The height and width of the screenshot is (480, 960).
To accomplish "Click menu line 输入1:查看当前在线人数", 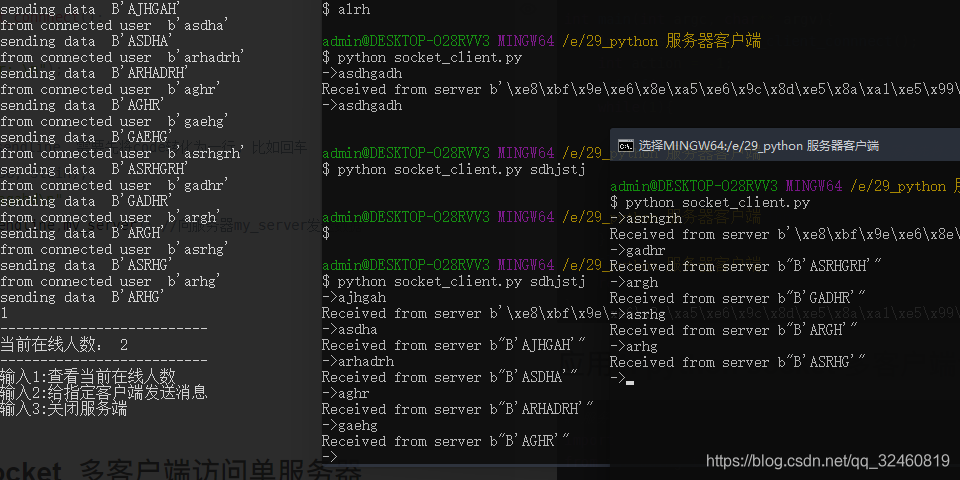I will pos(88,376).
